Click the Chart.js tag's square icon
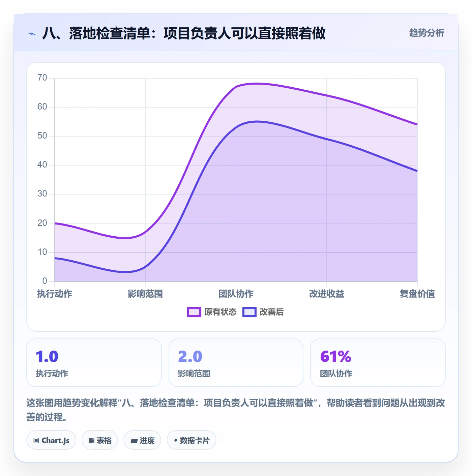Viewport: 472px width, 476px height. click(36, 440)
